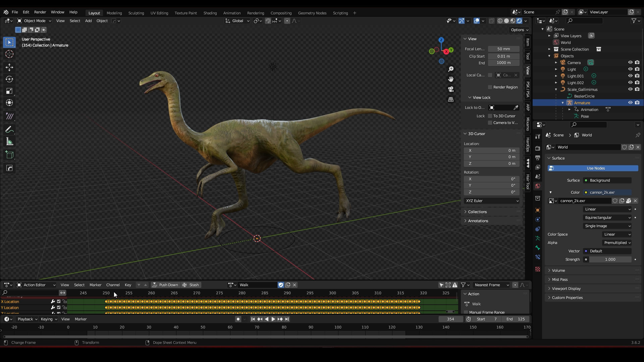The height and width of the screenshot is (362, 644).
Task: Hide the Camera object in outliner
Action: [630, 63]
